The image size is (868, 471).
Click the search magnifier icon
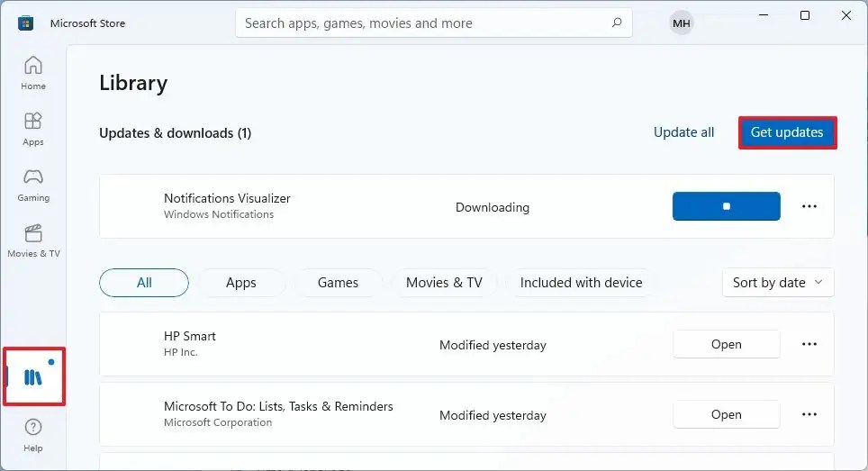click(x=617, y=23)
